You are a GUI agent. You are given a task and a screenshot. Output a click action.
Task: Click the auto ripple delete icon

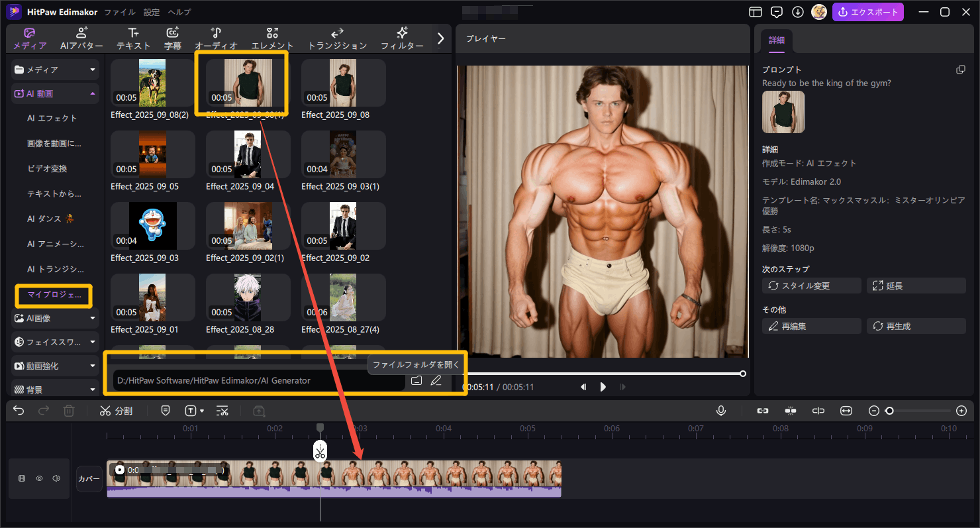point(222,411)
